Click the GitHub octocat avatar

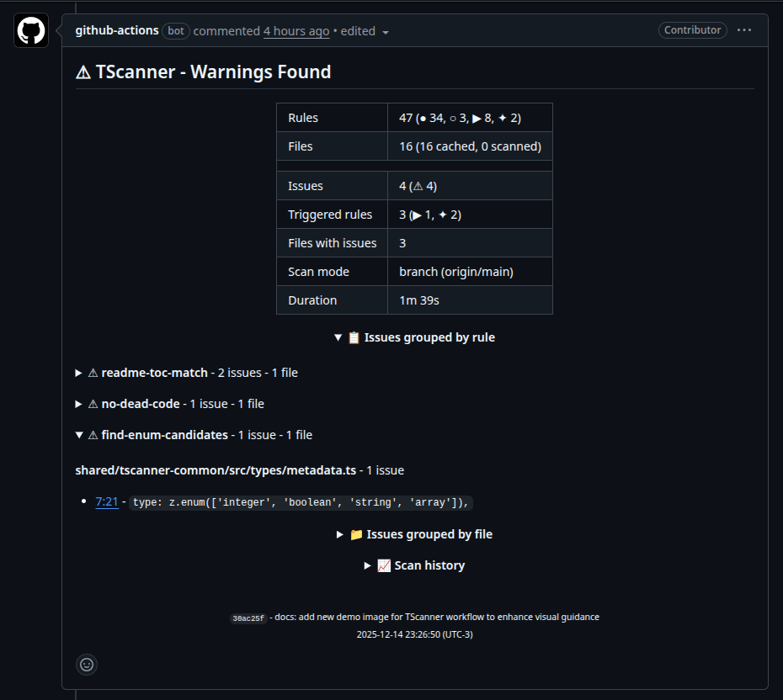coord(30,30)
